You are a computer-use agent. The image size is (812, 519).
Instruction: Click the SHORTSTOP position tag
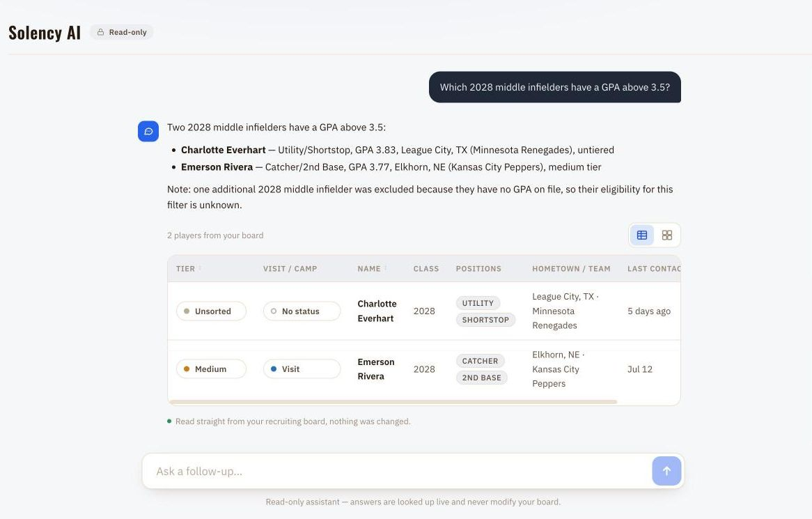pos(486,320)
